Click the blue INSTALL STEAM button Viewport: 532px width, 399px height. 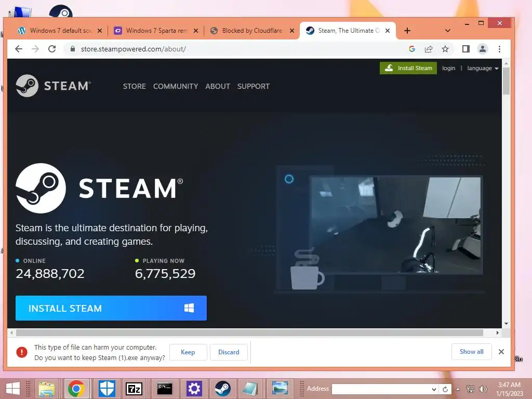(x=111, y=308)
